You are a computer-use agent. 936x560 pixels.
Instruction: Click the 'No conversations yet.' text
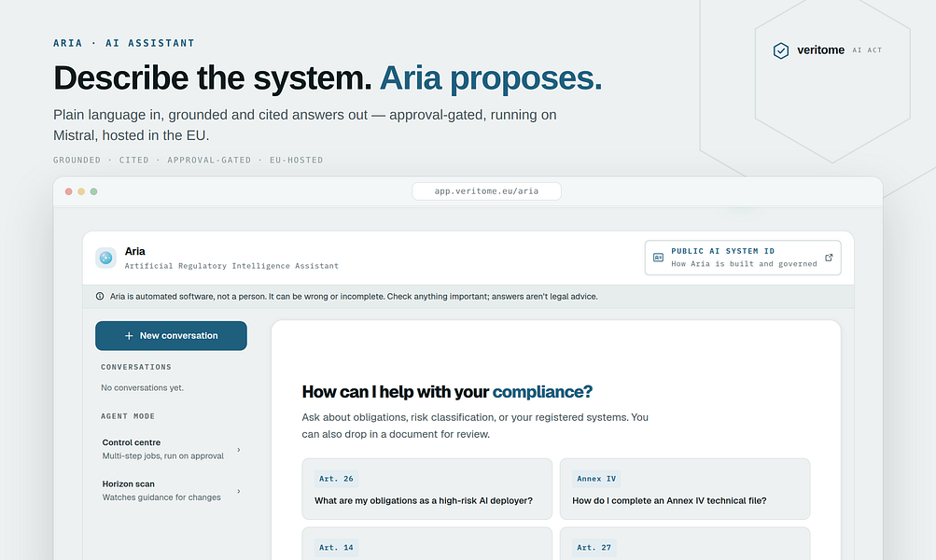coord(142,387)
